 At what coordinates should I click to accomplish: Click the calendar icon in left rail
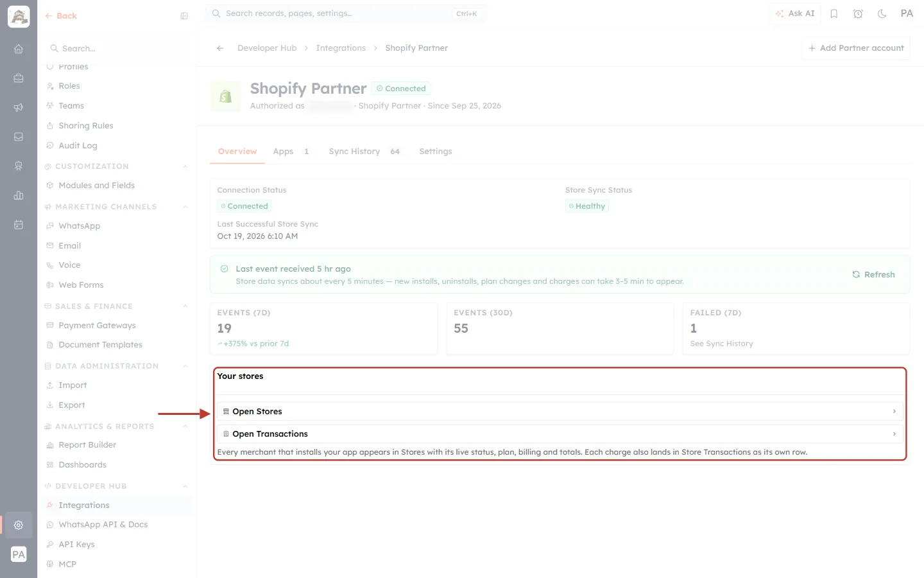point(19,225)
